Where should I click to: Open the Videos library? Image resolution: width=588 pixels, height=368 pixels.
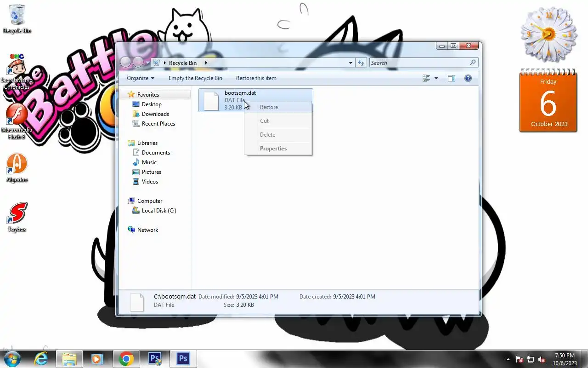150,182
